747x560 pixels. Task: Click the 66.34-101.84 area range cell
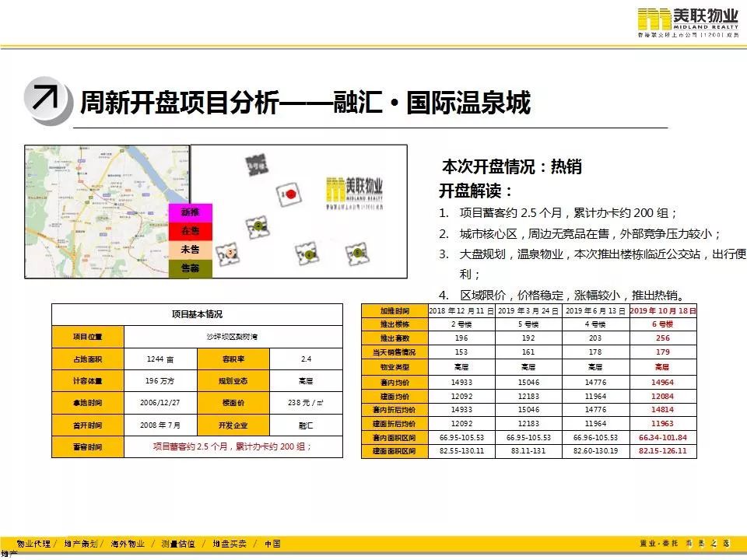(663, 438)
